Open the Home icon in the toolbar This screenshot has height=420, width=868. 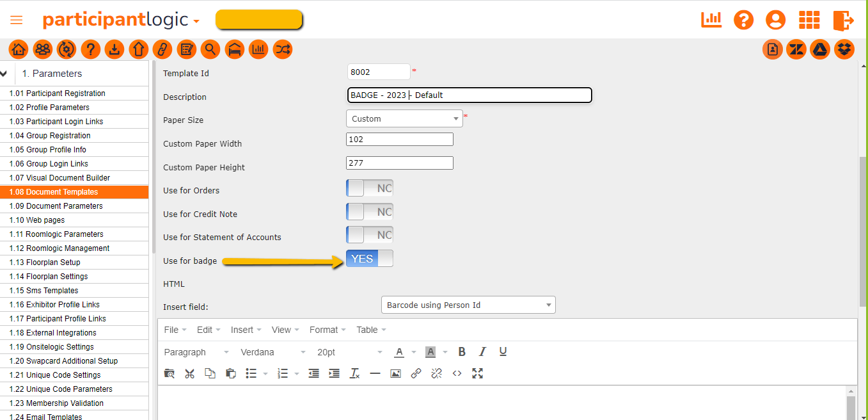click(18, 49)
